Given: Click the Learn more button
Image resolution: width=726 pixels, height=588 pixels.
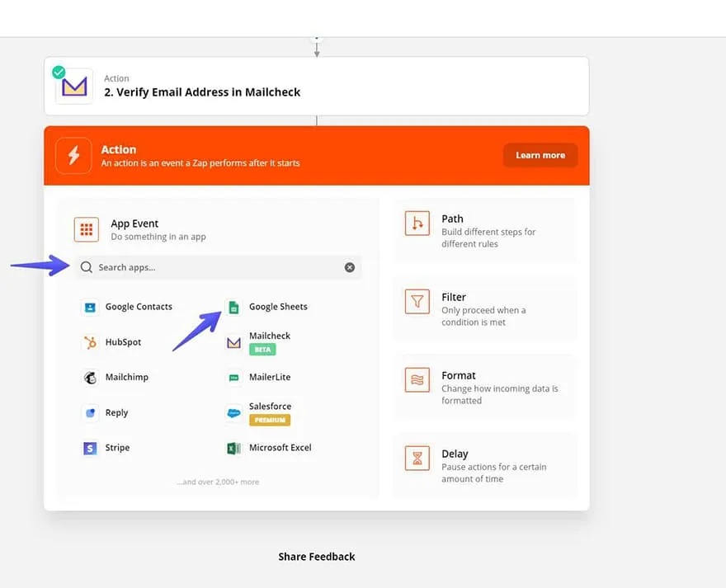Looking at the screenshot, I should [x=540, y=155].
